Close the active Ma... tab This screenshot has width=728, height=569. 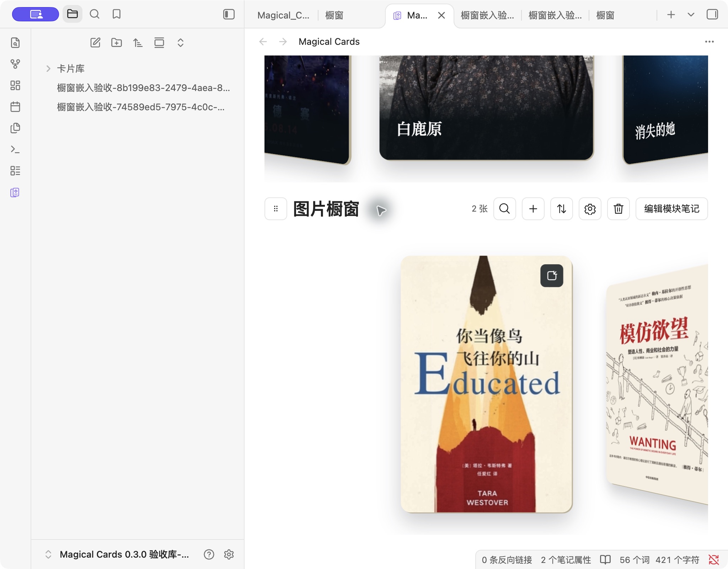click(441, 15)
